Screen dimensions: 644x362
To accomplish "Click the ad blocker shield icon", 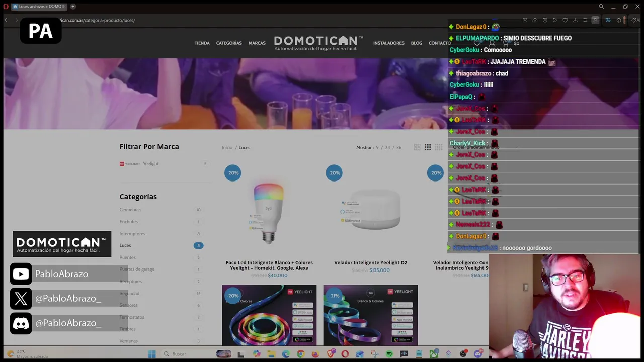I will pos(545,20).
